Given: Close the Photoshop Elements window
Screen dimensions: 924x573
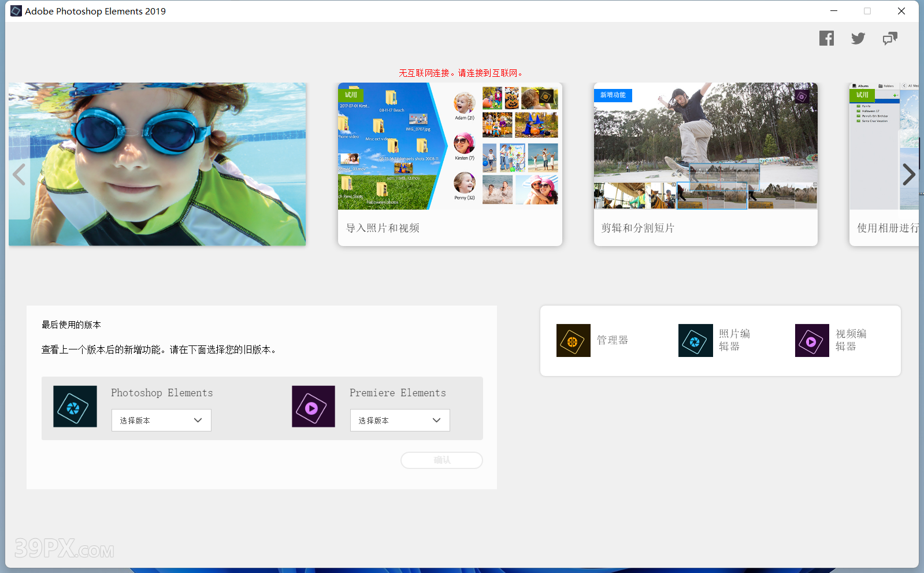Looking at the screenshot, I should tap(901, 11).
